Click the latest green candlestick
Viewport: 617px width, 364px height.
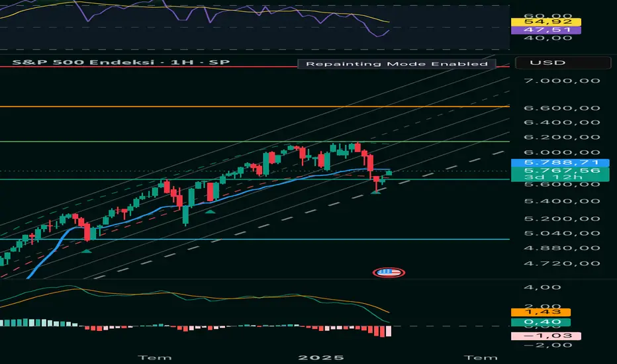[389, 173]
